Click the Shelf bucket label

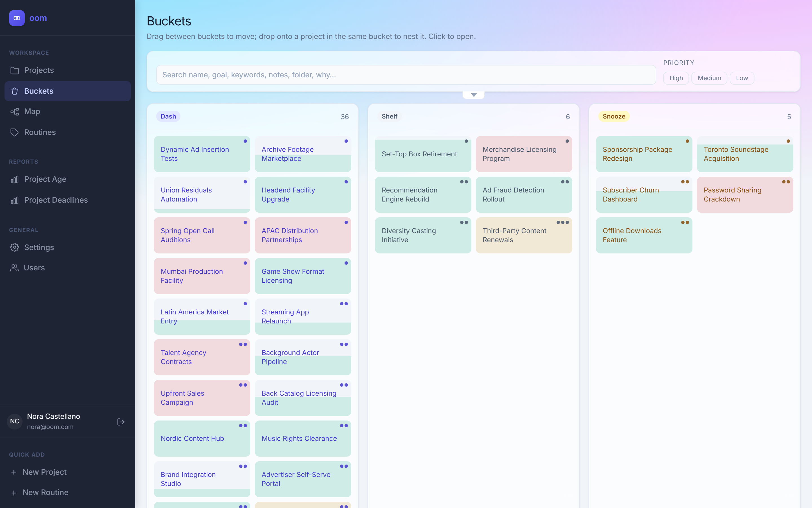point(389,117)
